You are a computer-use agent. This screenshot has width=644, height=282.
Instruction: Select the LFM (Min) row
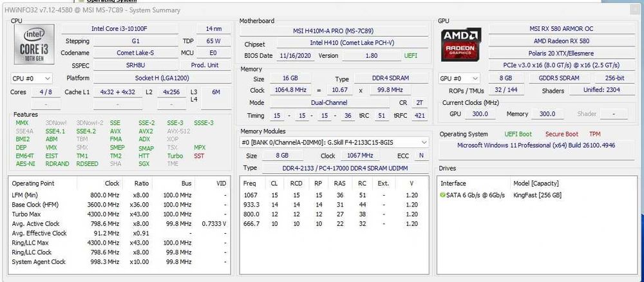(x=119, y=195)
